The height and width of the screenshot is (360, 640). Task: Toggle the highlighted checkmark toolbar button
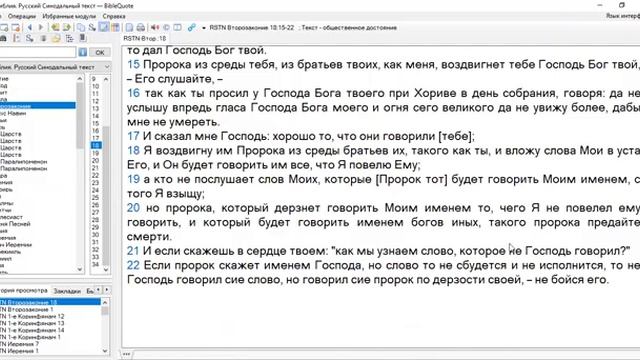coord(104,27)
